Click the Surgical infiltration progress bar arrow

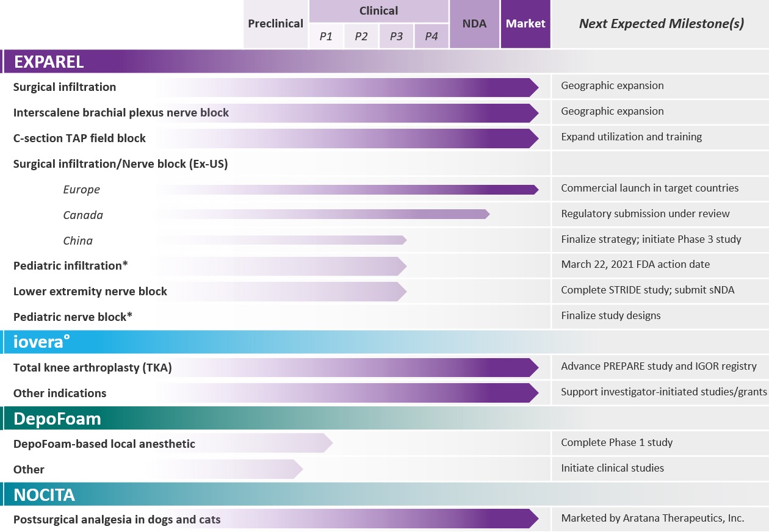coord(348,87)
